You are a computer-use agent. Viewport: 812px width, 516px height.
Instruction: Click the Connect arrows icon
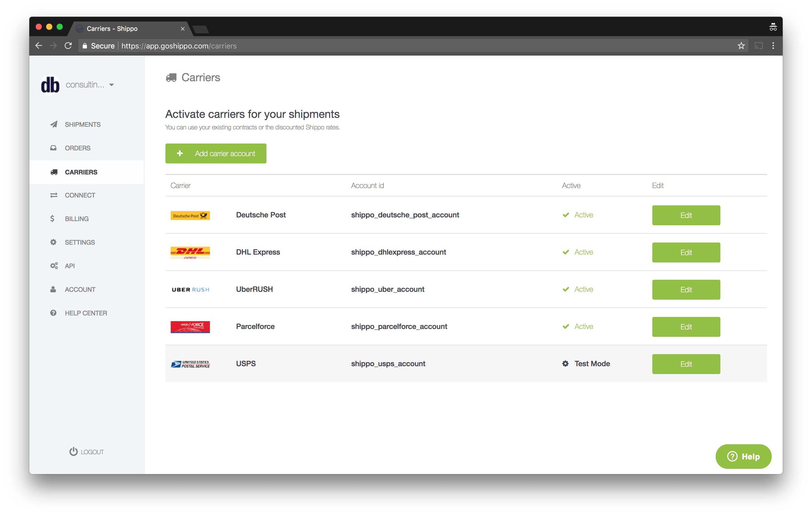click(54, 195)
